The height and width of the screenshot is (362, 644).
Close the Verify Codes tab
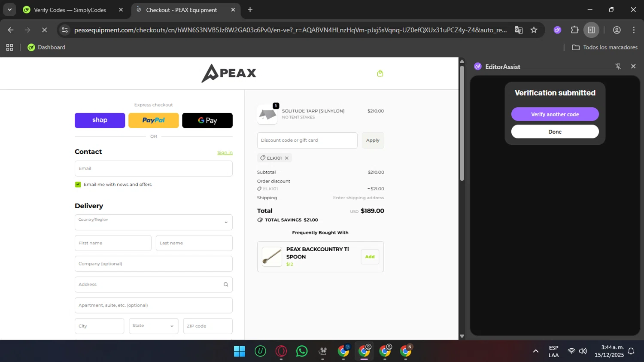[x=121, y=10]
